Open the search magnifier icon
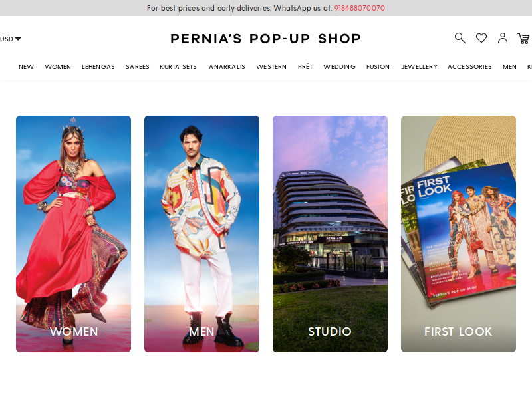Viewport: 532px width, 399px height. coord(460,38)
